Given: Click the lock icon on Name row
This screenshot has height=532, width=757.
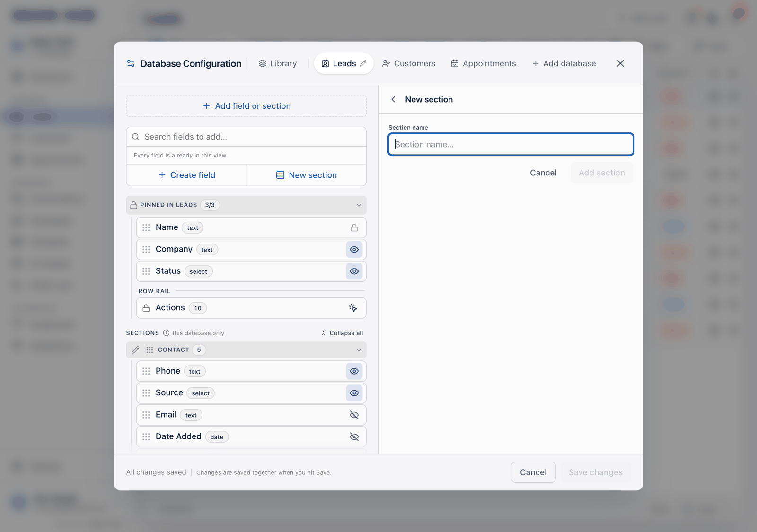Looking at the screenshot, I should (x=354, y=227).
